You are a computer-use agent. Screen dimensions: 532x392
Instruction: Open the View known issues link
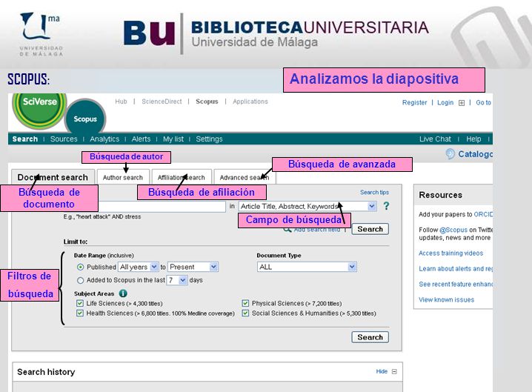(446, 299)
